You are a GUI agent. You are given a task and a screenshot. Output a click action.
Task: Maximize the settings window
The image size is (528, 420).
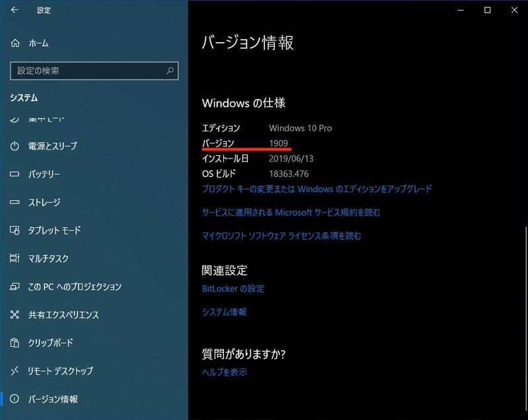point(487,10)
